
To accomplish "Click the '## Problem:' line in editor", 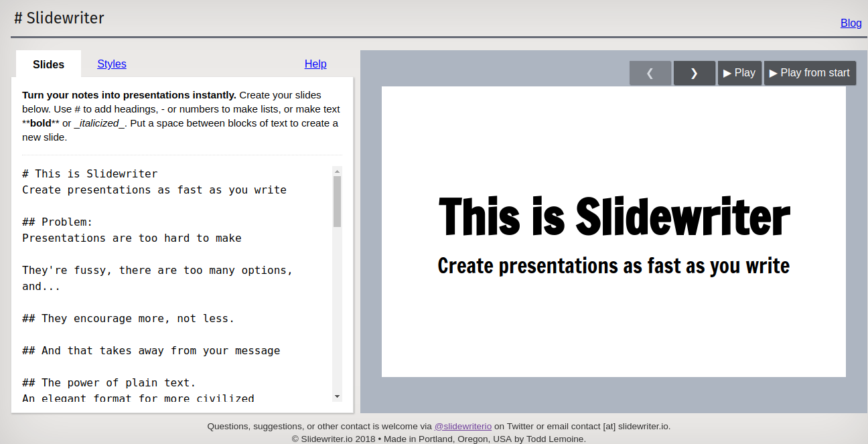I will pyautogui.click(x=58, y=222).
